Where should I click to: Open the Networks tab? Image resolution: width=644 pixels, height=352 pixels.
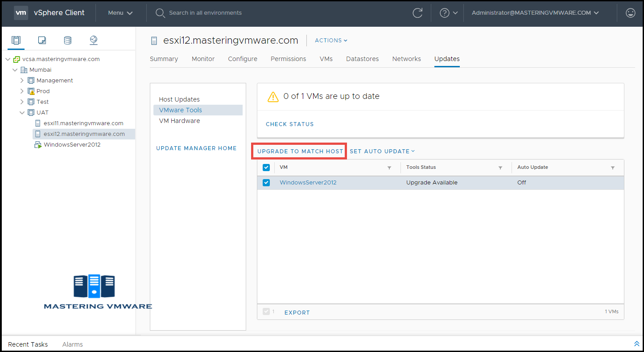(406, 59)
